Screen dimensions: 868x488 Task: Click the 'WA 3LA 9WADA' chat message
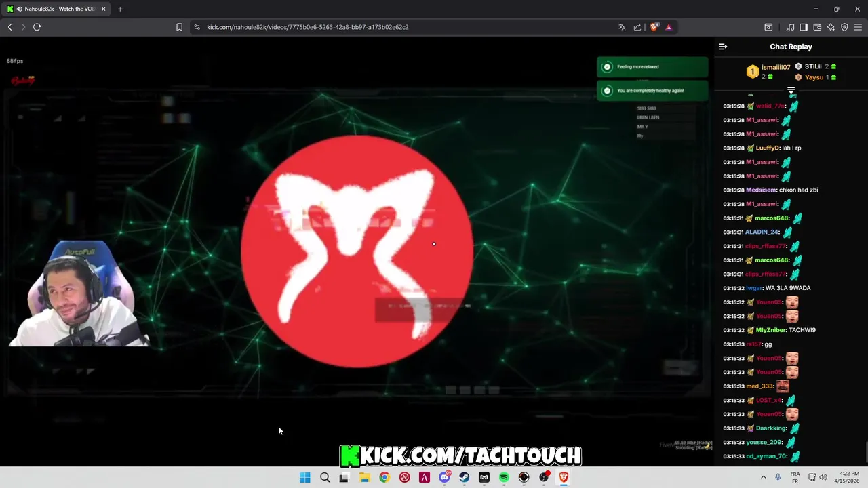click(788, 288)
